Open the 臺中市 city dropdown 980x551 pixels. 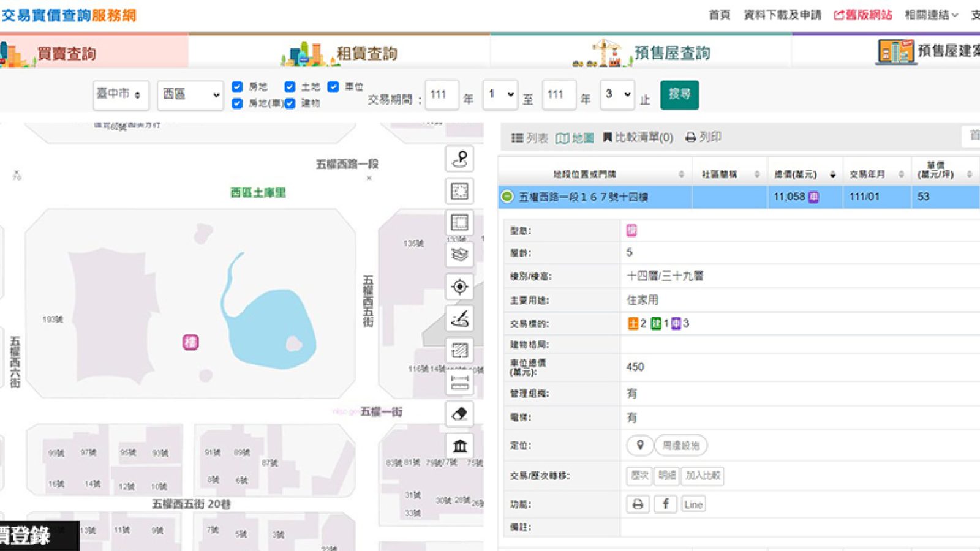[x=121, y=95]
